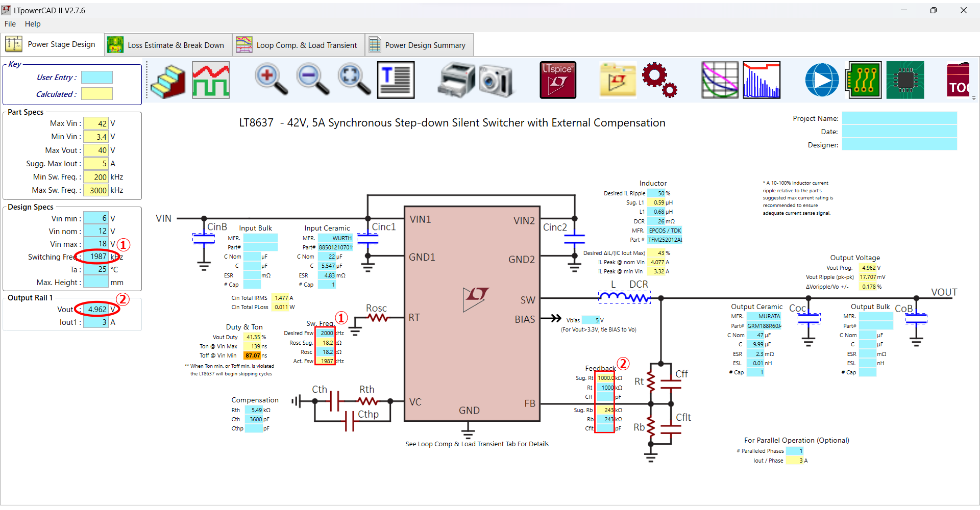
Task: Click the Switching Freq field in Design Specs
Action: [x=96, y=257]
